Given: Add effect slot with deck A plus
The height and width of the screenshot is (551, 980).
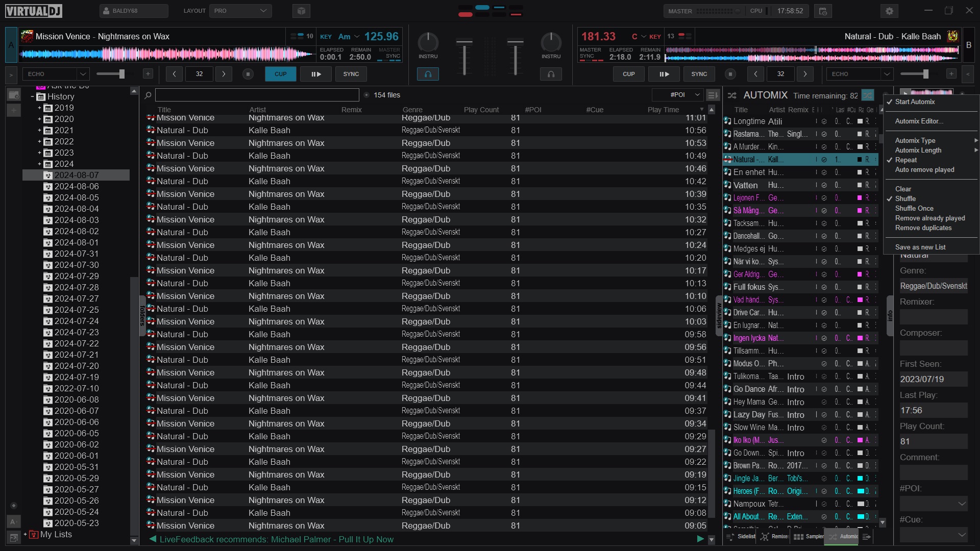Looking at the screenshot, I should click(x=148, y=74).
